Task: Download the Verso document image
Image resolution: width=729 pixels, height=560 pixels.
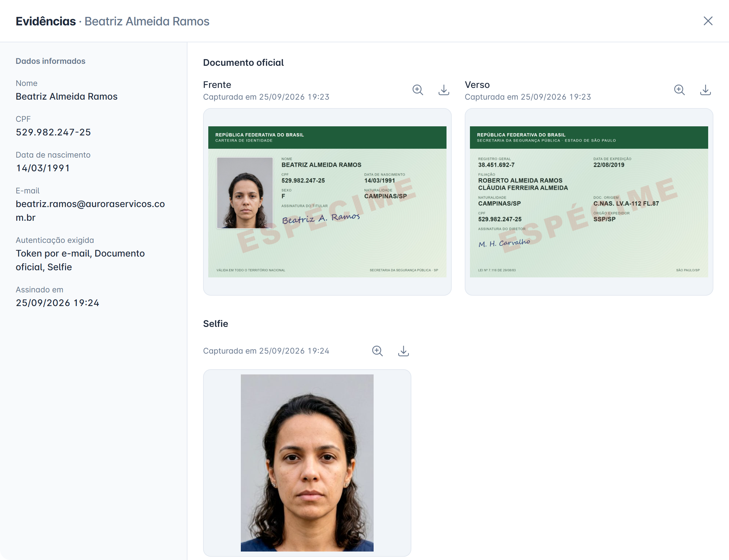Action: coord(705,90)
